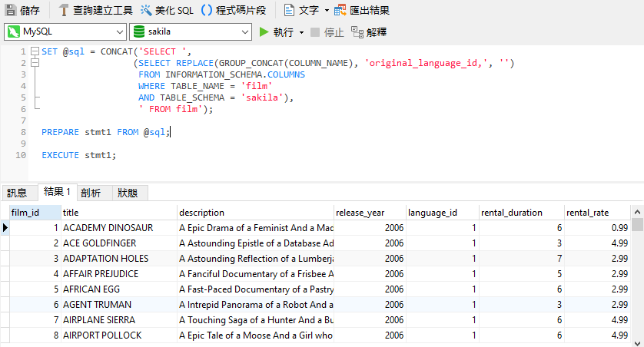
Task: Open the 查詢建立工具 query builder
Action: click(95, 10)
